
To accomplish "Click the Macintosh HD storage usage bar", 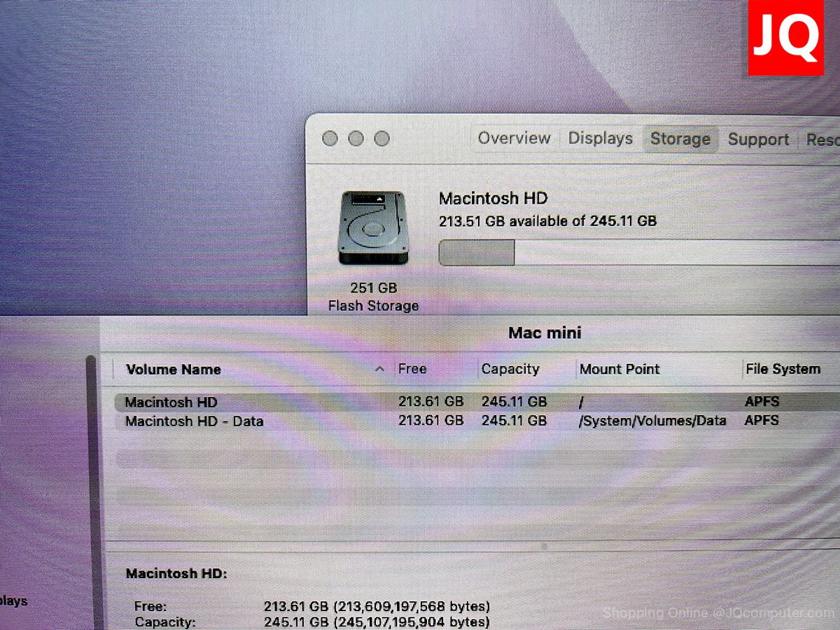I will (639, 253).
